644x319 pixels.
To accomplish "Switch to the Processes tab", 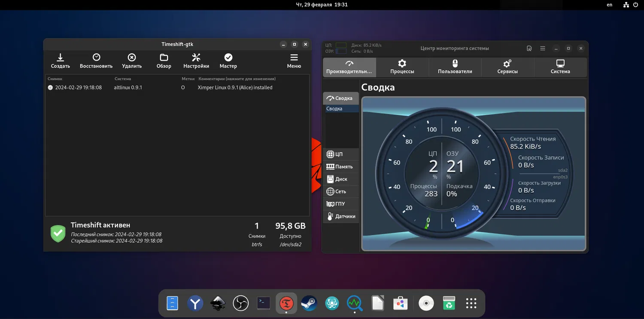I will 402,67.
